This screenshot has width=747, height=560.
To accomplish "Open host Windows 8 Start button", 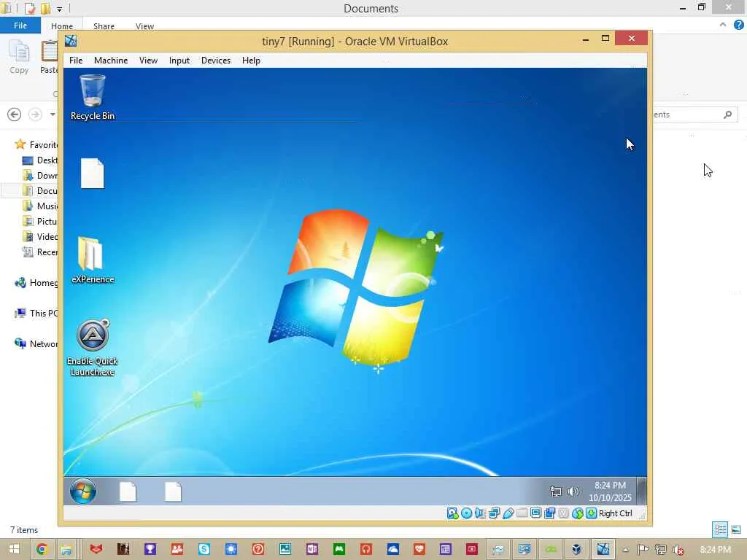I will pyautogui.click(x=14, y=550).
